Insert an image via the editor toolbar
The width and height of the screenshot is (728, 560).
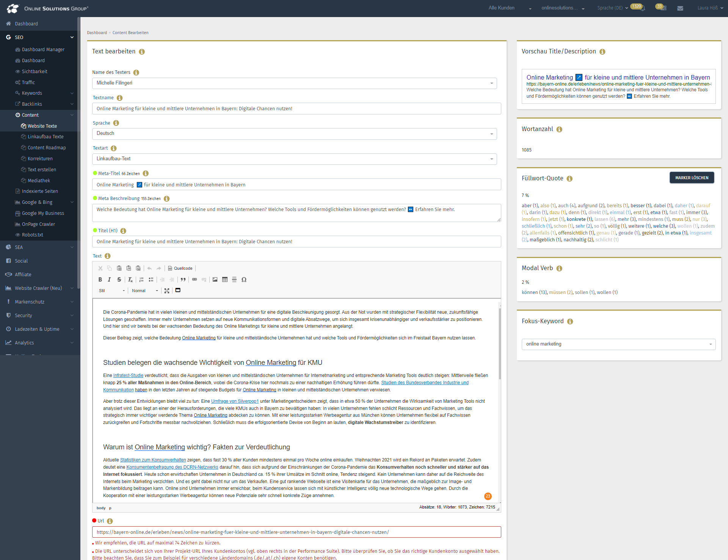point(215,280)
